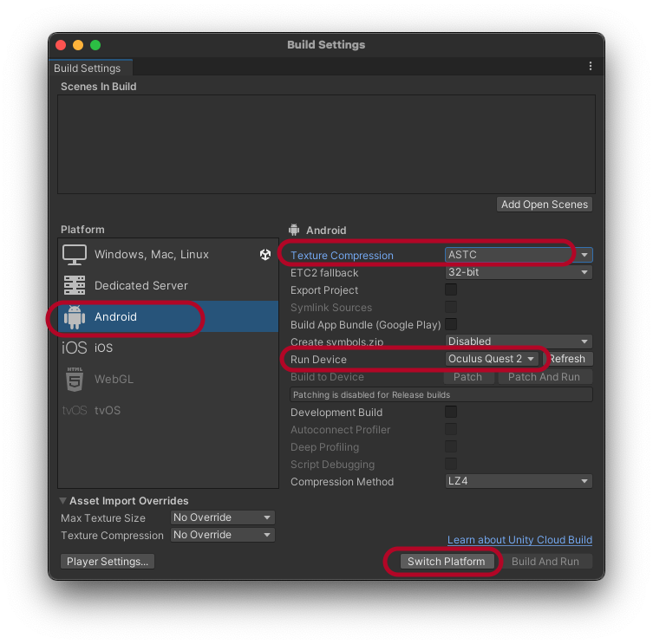653x644 pixels.
Task: Click the Build And Run button
Action: coord(545,562)
